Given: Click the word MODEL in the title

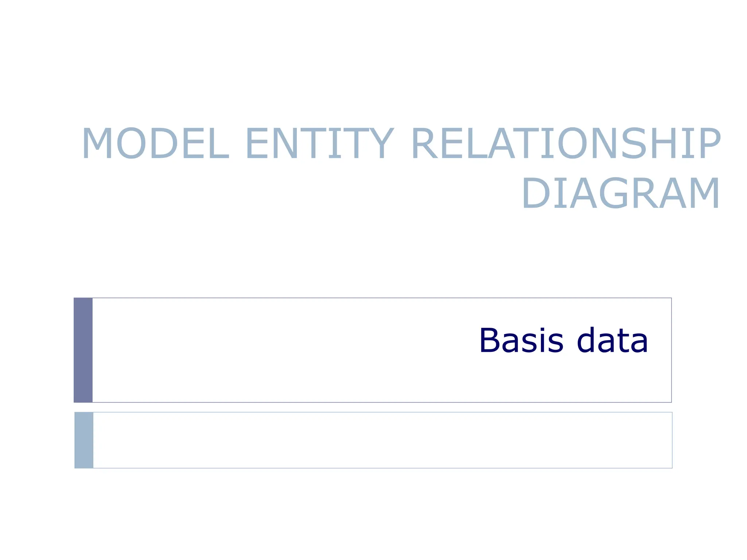Looking at the screenshot, I should pos(156,143).
